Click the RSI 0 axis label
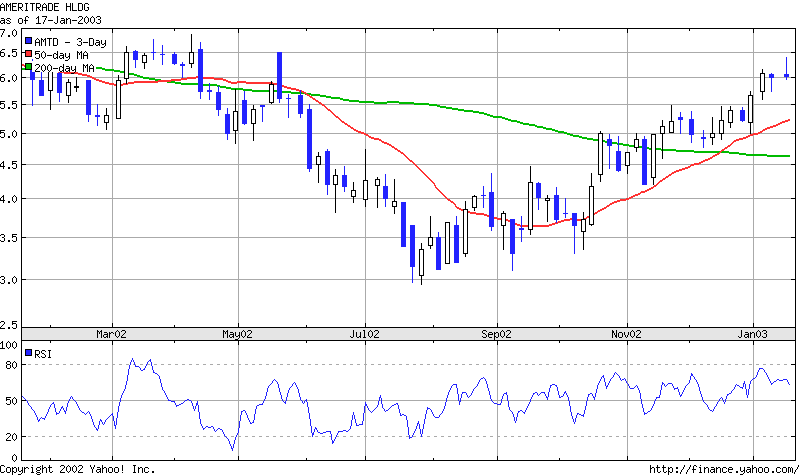The height and width of the screenshot is (475, 800). 14,458
